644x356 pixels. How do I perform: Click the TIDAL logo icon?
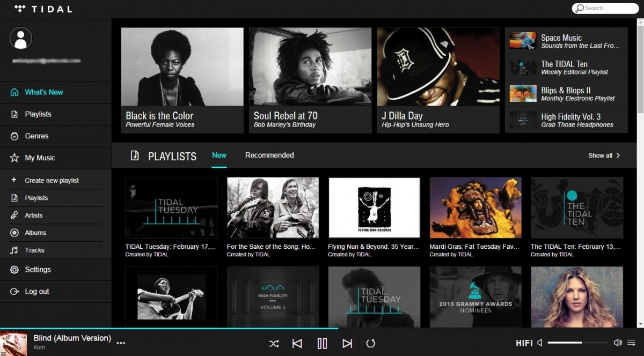coord(20,9)
